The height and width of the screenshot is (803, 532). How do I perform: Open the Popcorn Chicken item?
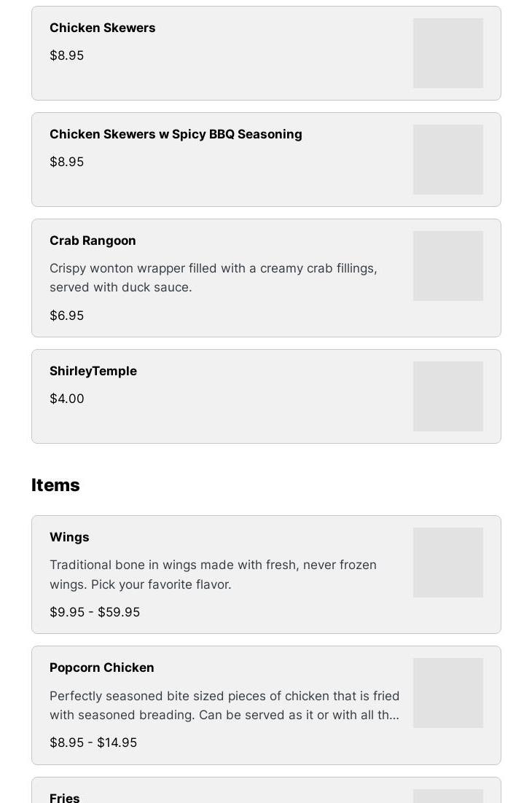click(102, 667)
